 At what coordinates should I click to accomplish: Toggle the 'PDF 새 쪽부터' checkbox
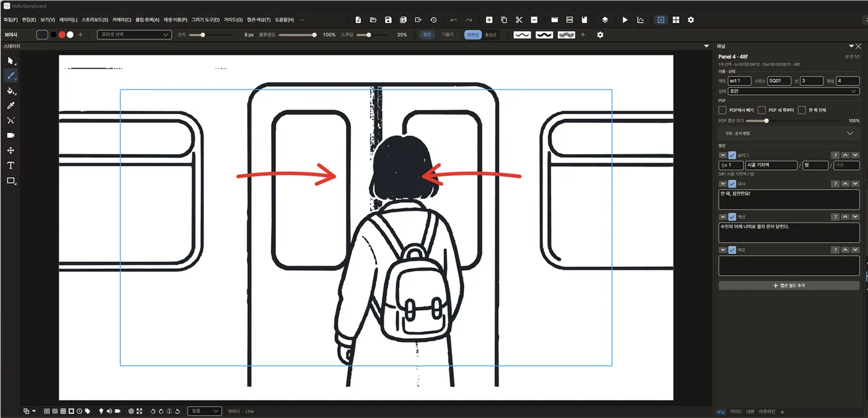[x=762, y=110]
